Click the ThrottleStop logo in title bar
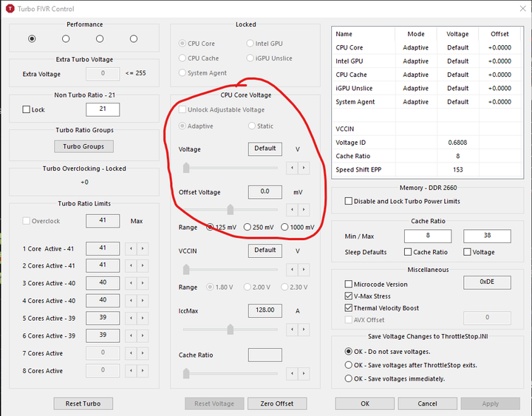 [x=10, y=9]
